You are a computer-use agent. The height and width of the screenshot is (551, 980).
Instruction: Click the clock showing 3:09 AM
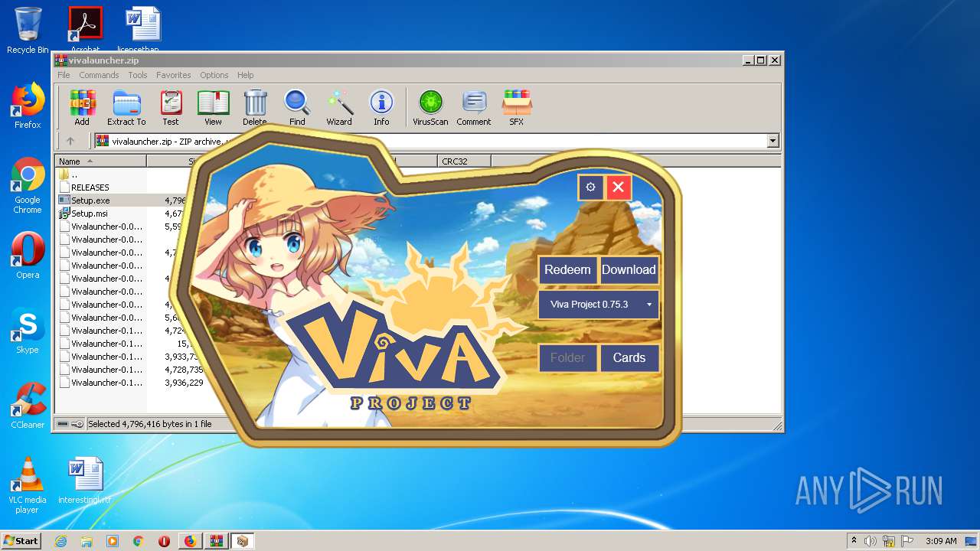point(941,541)
